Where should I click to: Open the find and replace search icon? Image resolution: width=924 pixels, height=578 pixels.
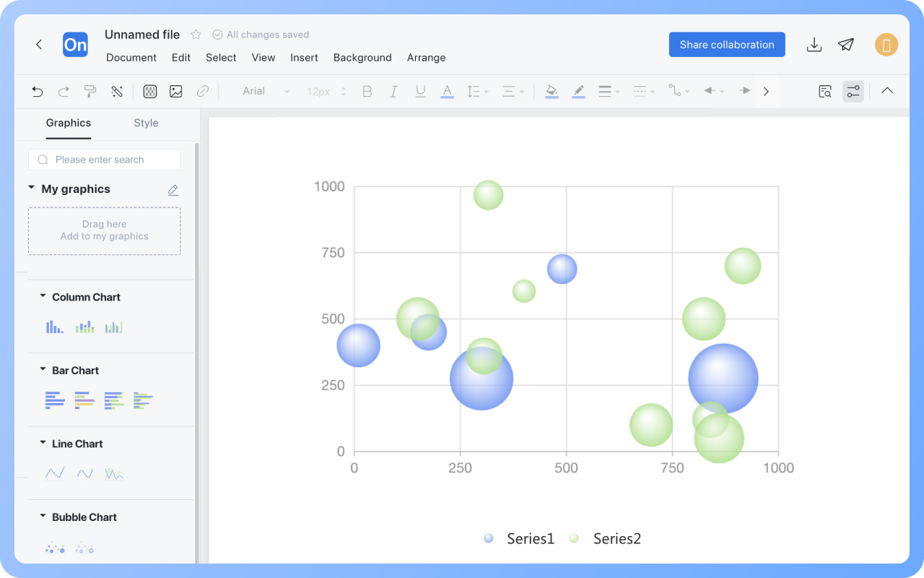825,91
